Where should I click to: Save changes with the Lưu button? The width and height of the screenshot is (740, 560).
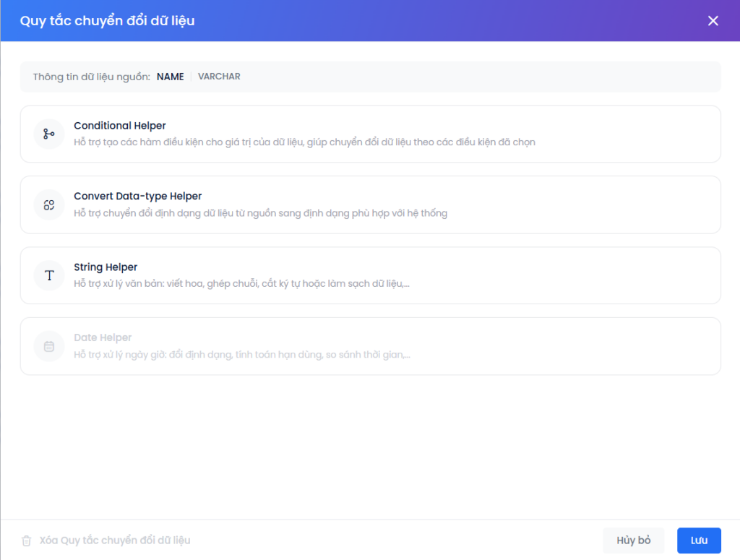click(699, 540)
